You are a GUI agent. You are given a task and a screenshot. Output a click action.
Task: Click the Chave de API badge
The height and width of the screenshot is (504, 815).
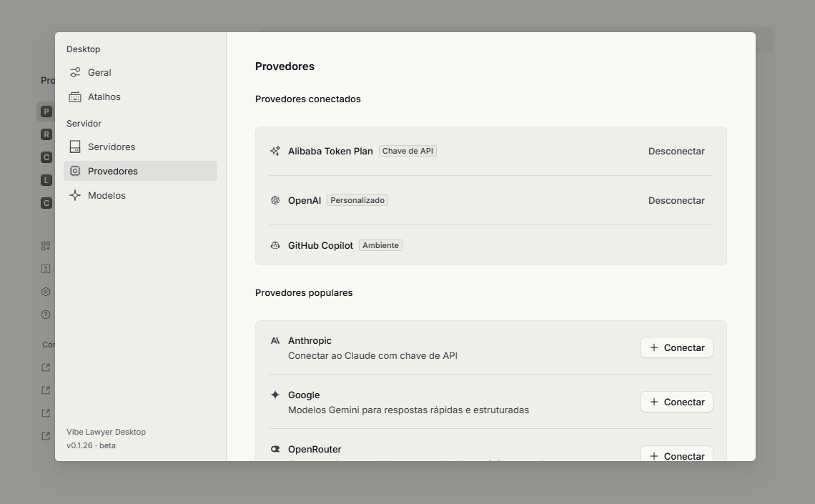(407, 152)
